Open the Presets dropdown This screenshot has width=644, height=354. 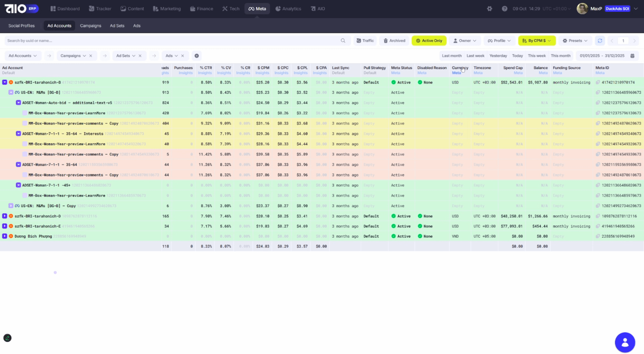575,41
